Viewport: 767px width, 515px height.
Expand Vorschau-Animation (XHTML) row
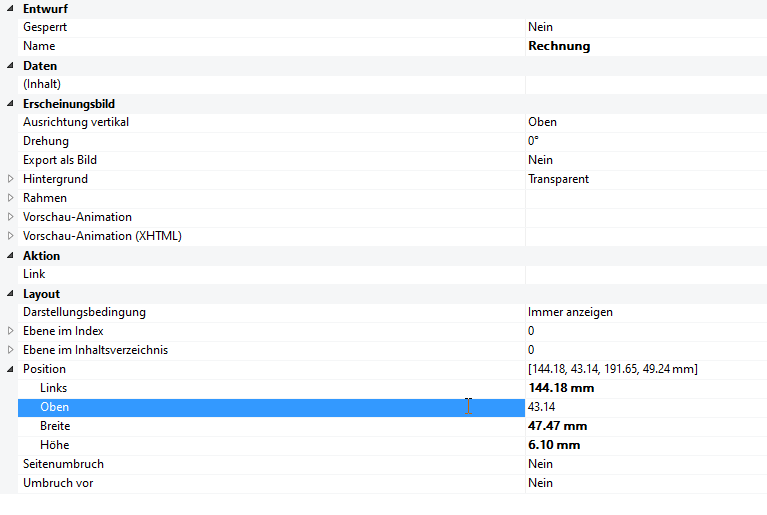point(11,236)
